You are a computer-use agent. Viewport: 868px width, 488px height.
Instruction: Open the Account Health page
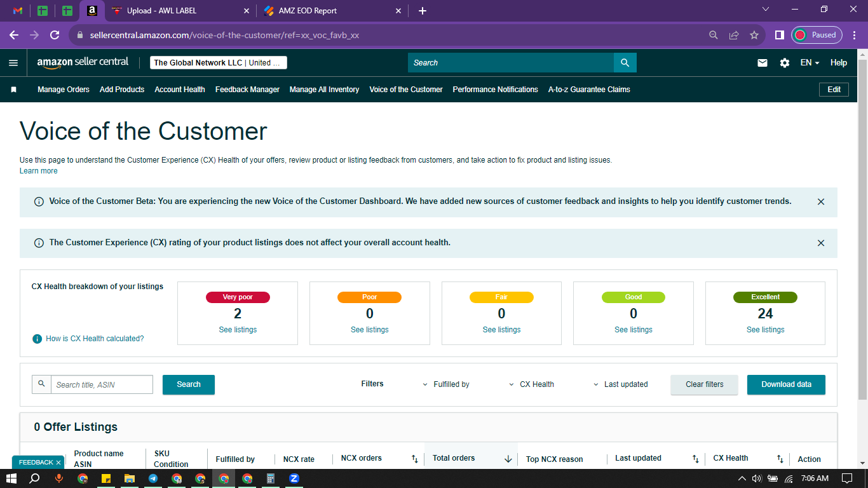coord(180,90)
